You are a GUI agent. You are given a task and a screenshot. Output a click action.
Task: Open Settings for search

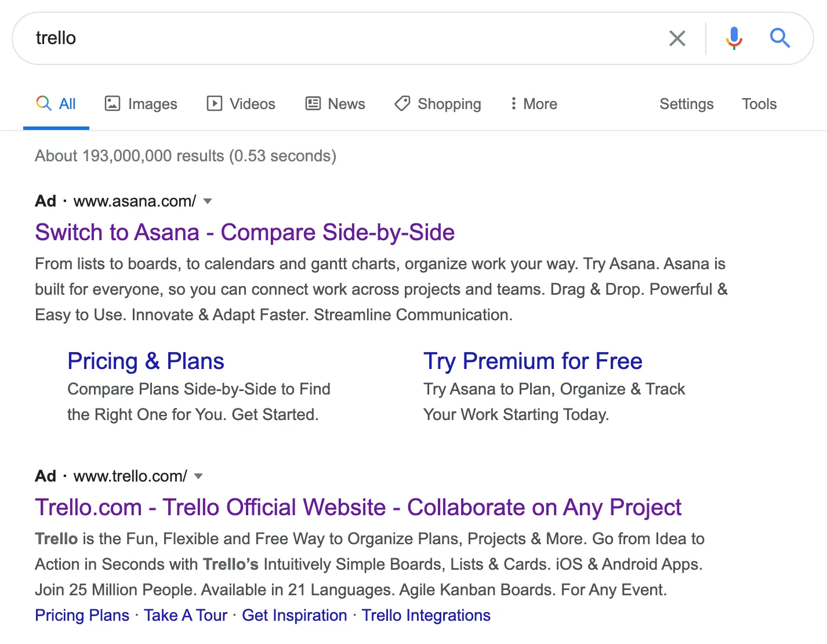pos(686,104)
